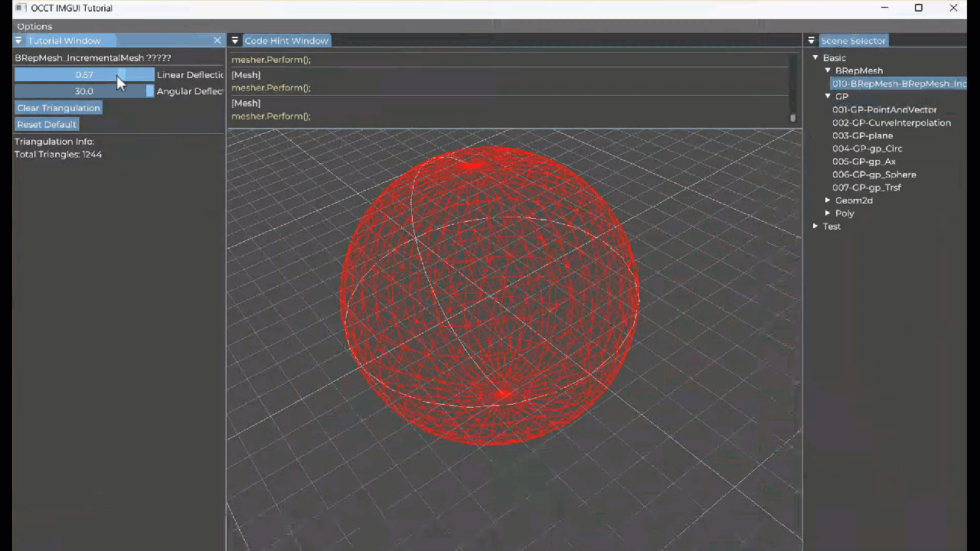Screen dimensions: 980x551
Task: Collapse the GP tree node
Action: point(828,96)
